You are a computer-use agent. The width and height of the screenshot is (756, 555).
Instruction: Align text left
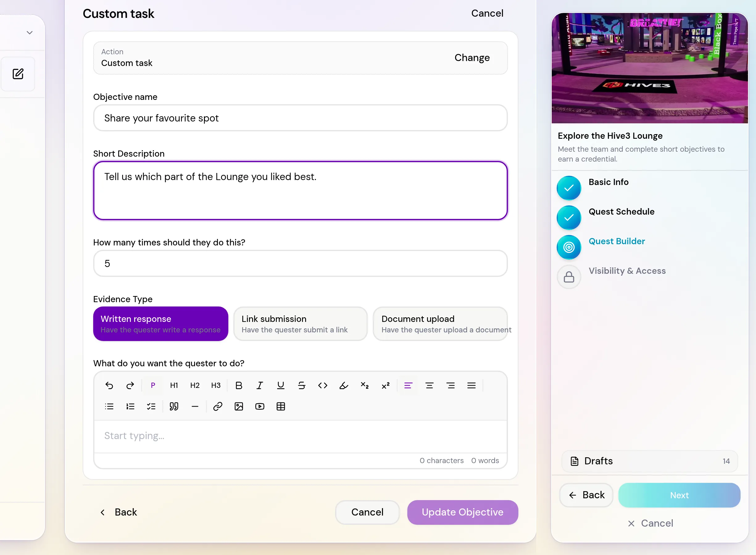[408, 385]
